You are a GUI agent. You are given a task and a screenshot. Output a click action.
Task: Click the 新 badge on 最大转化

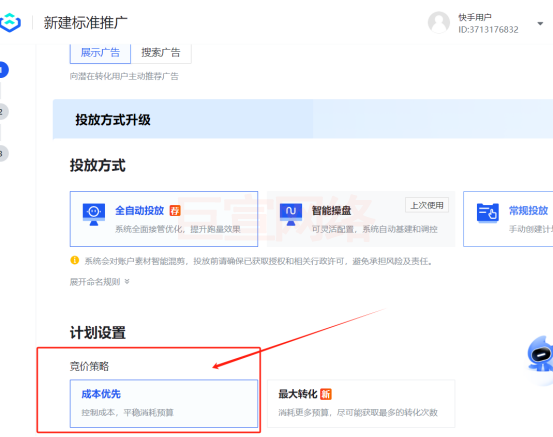[x=326, y=394]
